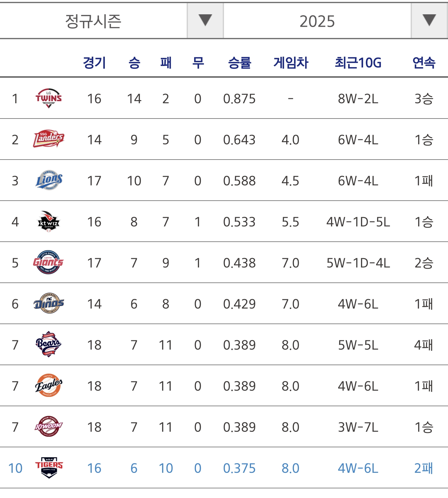Screen dimensions: 448x498
Task: Click the 경기 column header
Action: click(94, 63)
